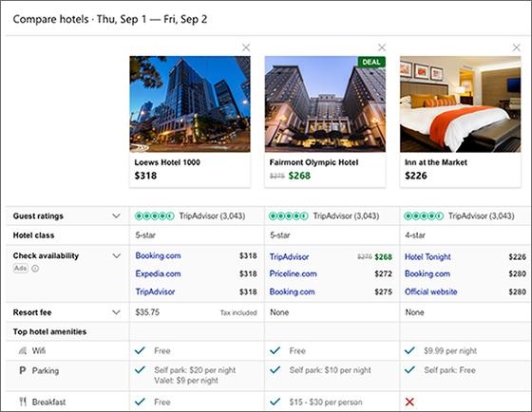
Task: Click the red X for Inn breakfast
Action: (409, 402)
